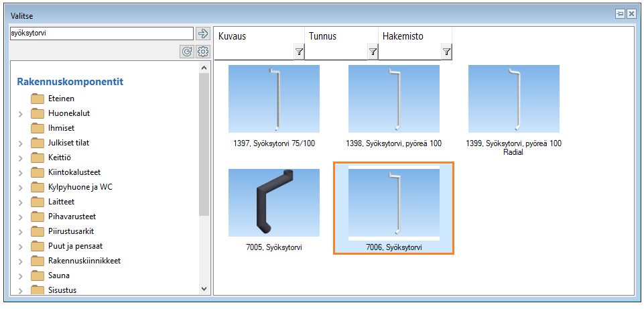Click the Kuvaus column filter icon
Image resolution: width=644 pixels, height=309 pixels.
(299, 52)
